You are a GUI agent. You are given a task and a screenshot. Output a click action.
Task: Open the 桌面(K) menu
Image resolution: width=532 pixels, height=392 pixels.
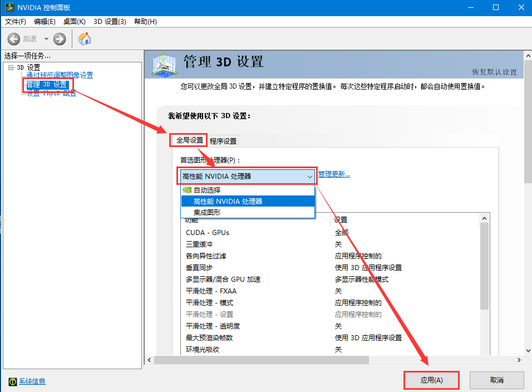coord(75,22)
